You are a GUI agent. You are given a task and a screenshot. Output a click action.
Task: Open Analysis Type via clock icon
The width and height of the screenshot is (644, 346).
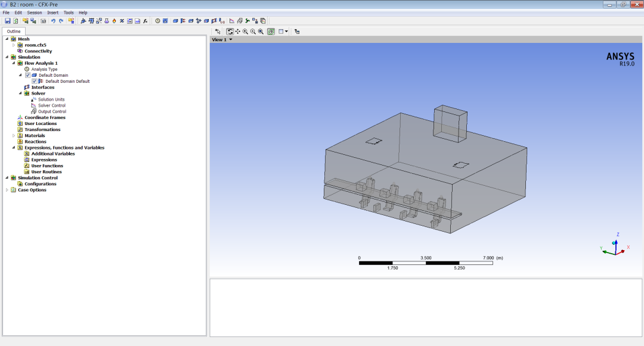[157, 21]
